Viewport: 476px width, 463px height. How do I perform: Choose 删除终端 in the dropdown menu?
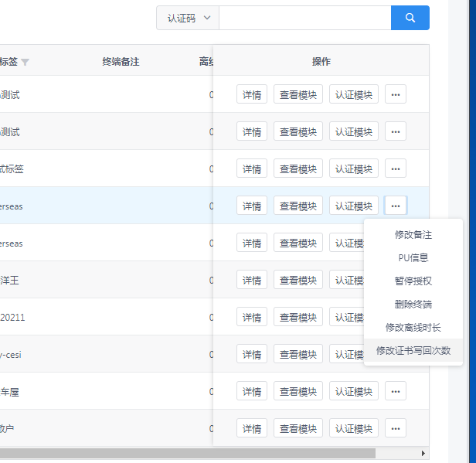click(413, 304)
